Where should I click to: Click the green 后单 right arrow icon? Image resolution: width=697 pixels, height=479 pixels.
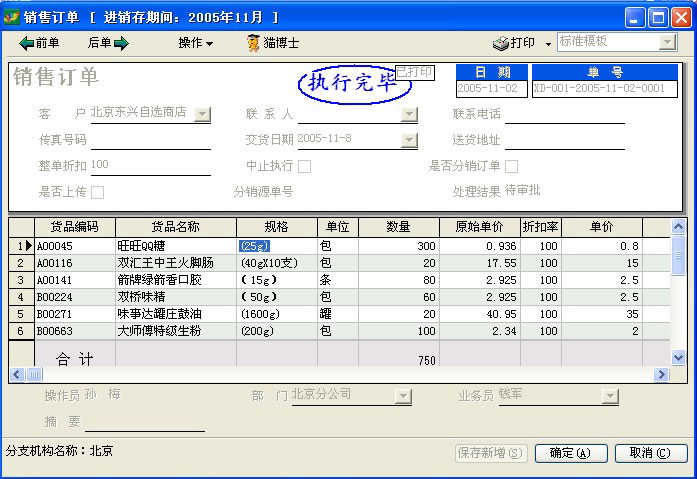(x=121, y=43)
